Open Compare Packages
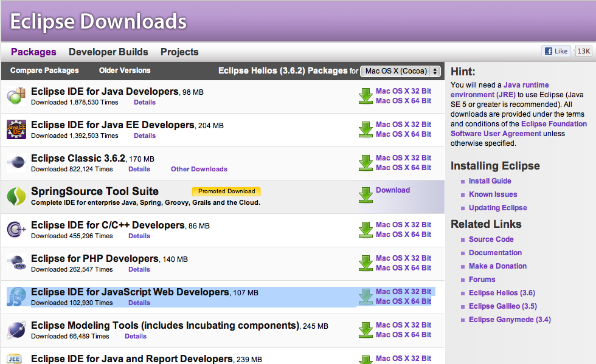The image size is (596, 364). coord(44,70)
